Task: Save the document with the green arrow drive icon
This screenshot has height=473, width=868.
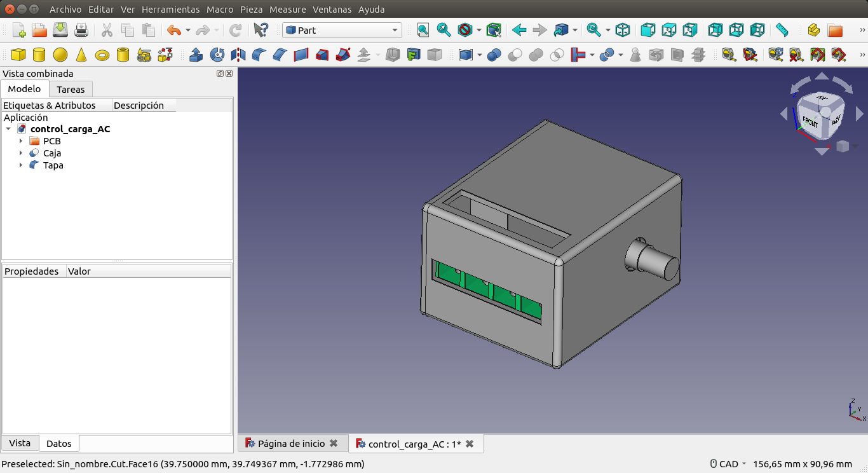Action: [x=60, y=30]
